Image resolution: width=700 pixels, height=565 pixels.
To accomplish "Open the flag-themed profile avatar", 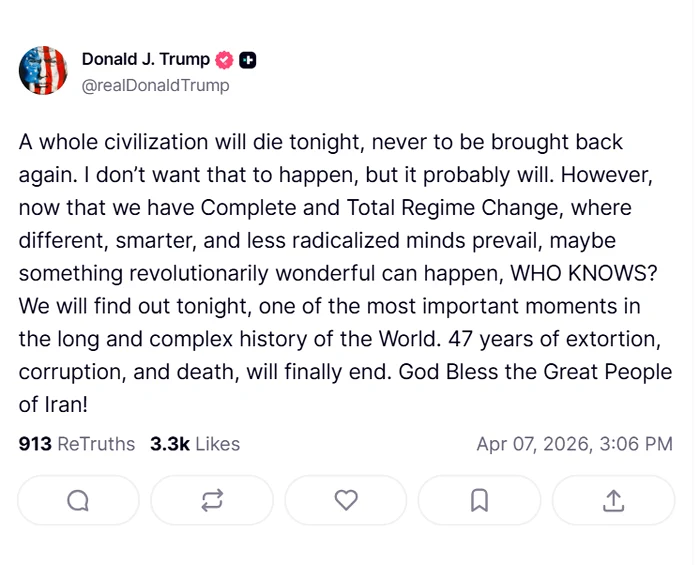I will tap(43, 71).
